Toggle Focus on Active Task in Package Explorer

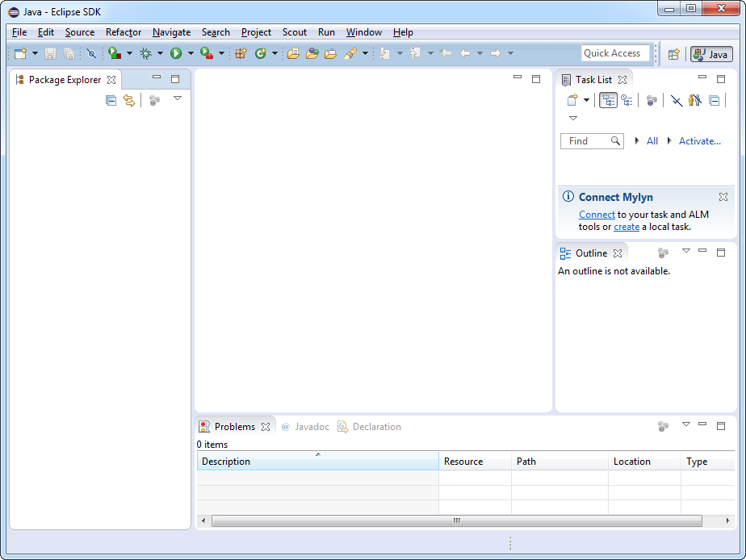tap(154, 100)
